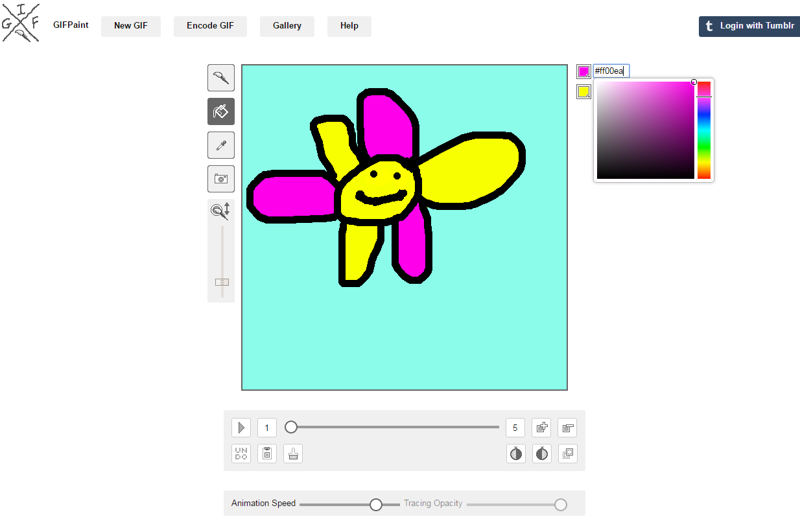Clear frame with the broom icon

pos(293,454)
